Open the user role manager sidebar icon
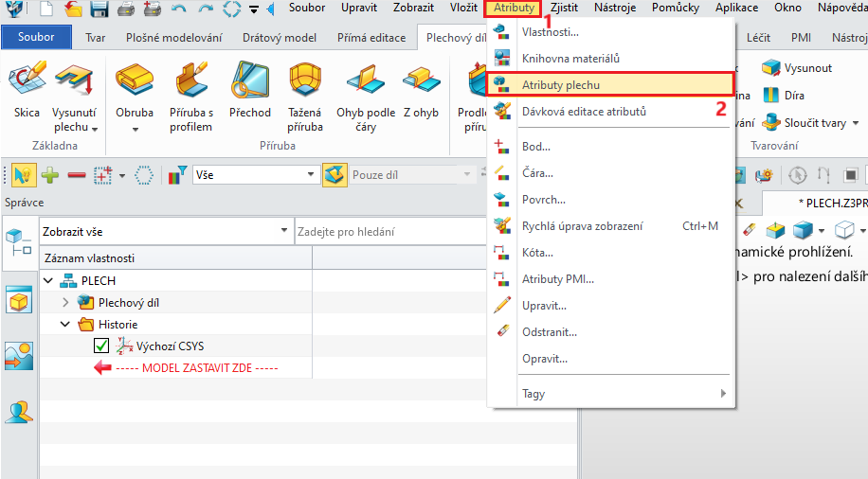Screen dimensions: 868x479 pos(19,412)
